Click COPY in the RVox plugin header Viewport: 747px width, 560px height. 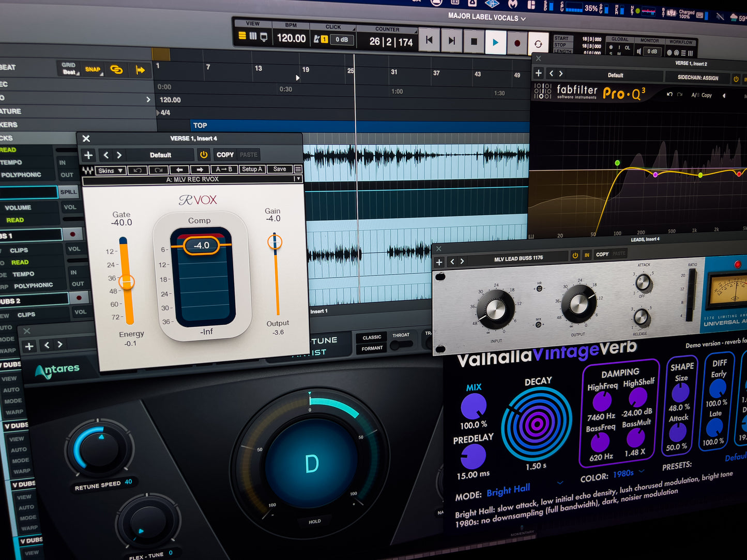pyautogui.click(x=225, y=154)
